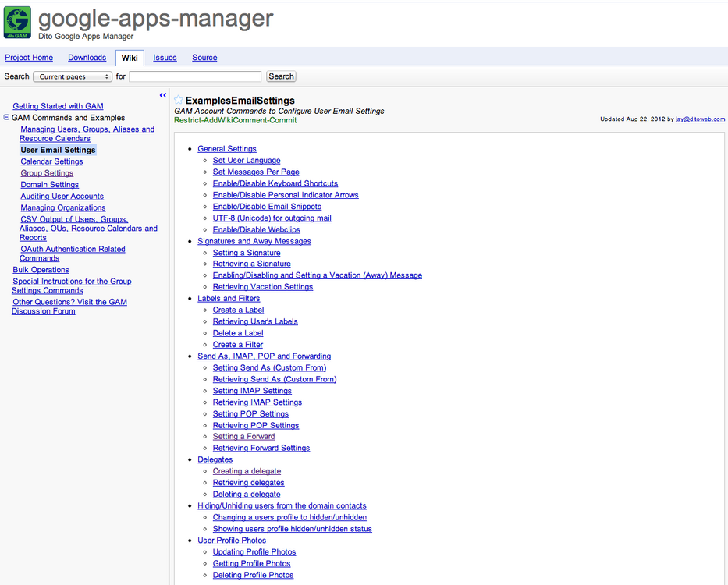Open Vacation (Away) Message link

point(318,275)
